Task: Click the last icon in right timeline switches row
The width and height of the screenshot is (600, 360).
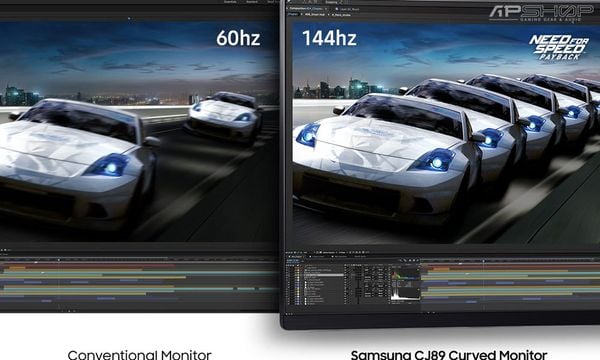Action: click(x=418, y=261)
